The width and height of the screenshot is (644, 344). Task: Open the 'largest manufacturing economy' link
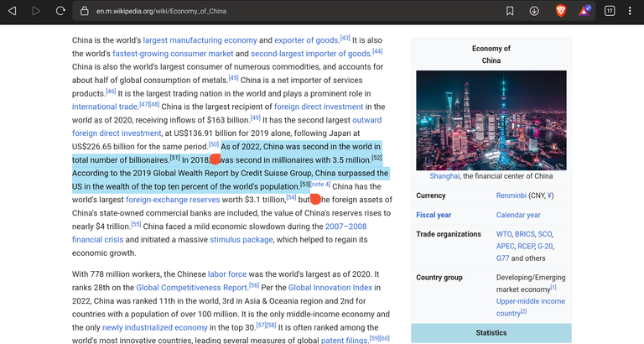tap(200, 40)
